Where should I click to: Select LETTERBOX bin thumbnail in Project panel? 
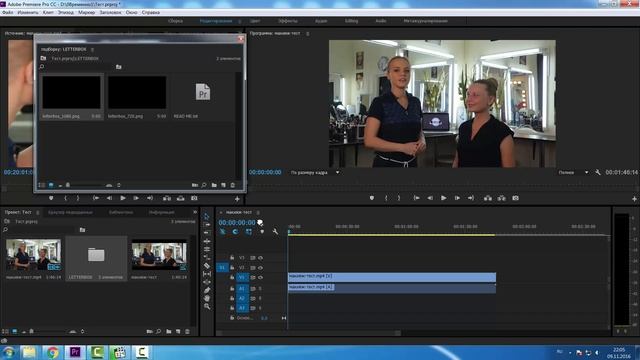(96, 255)
